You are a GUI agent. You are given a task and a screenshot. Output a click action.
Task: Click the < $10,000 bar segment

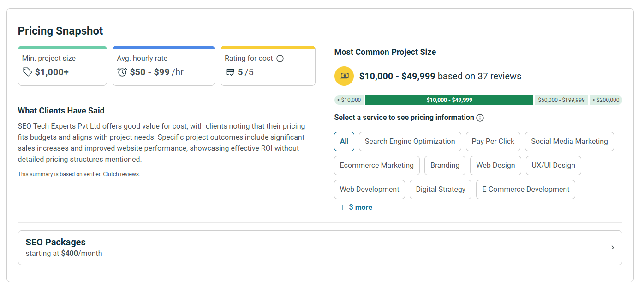(349, 100)
